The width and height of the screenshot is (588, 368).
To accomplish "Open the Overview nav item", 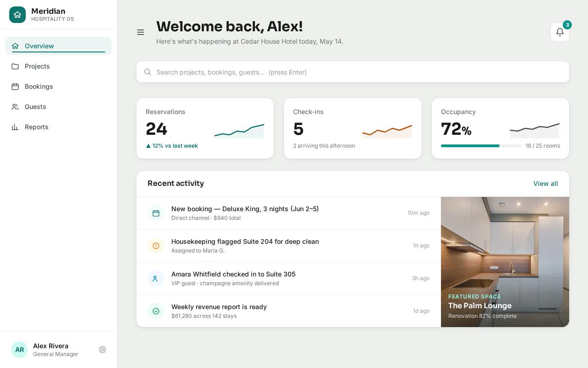I will coord(58,46).
